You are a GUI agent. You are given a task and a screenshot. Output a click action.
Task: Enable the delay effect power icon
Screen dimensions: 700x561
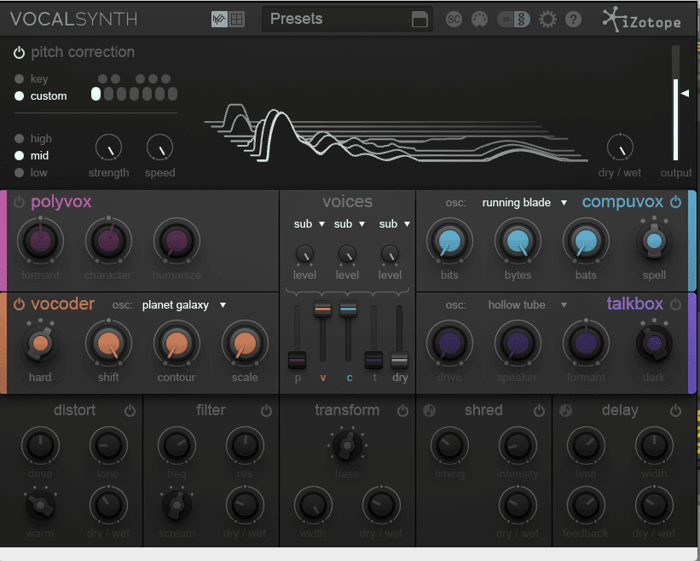(x=675, y=411)
